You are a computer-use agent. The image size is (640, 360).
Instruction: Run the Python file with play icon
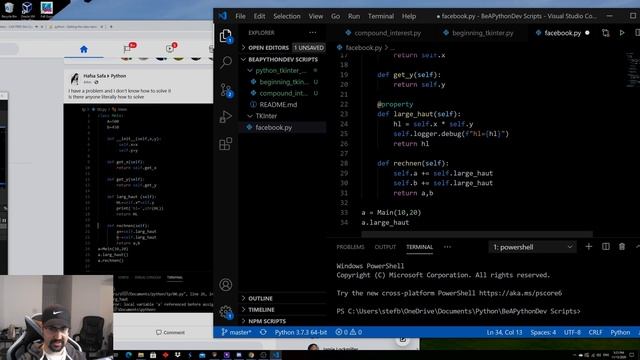[622, 33]
